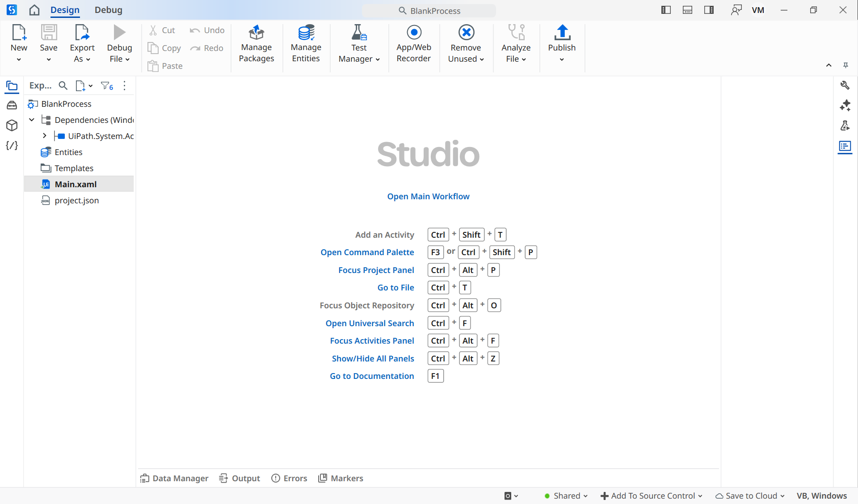Viewport: 858px width, 504px height.
Task: Switch to the Debug tab
Action: pyautogui.click(x=108, y=10)
